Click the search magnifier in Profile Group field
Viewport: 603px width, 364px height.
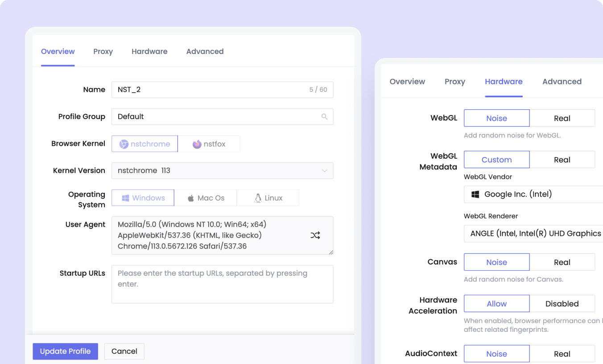point(325,116)
